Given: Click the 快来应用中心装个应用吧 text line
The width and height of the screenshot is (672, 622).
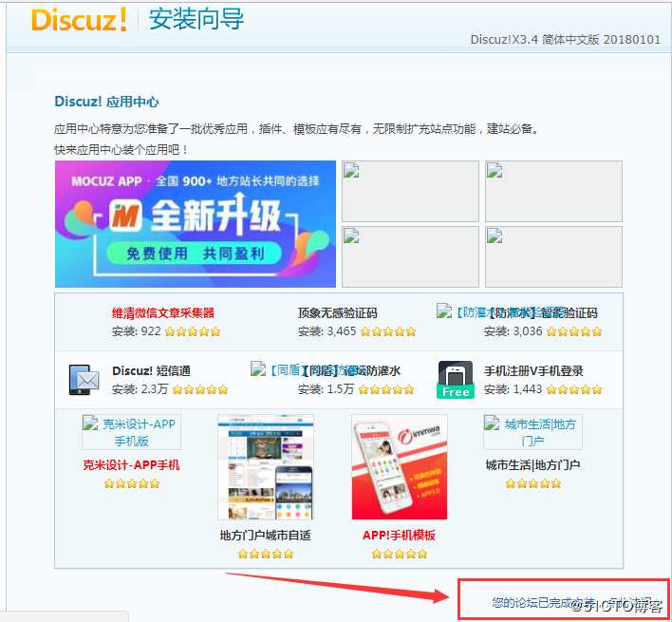Looking at the screenshot, I should (121, 150).
